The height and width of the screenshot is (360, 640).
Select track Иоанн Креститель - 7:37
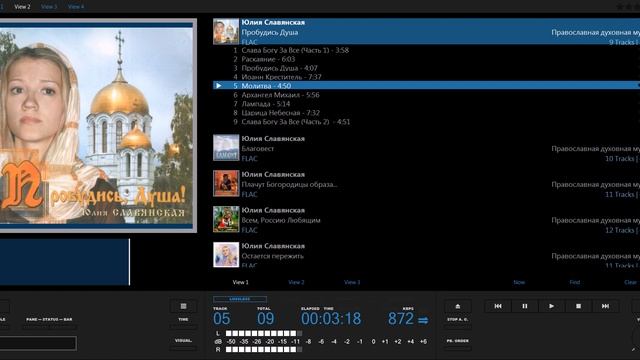point(426,77)
